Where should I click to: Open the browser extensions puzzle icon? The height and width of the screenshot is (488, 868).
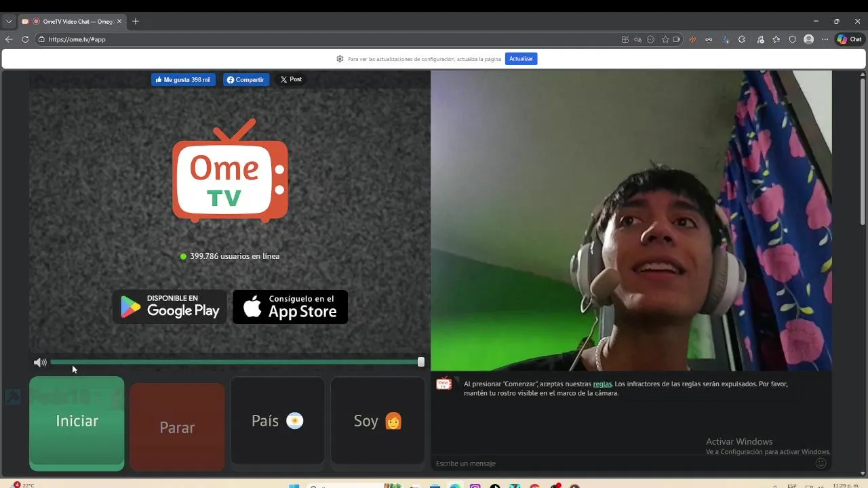(x=742, y=39)
